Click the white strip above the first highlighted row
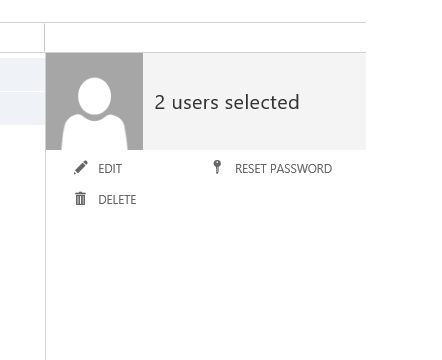442x360 pixels. [x=22, y=55]
